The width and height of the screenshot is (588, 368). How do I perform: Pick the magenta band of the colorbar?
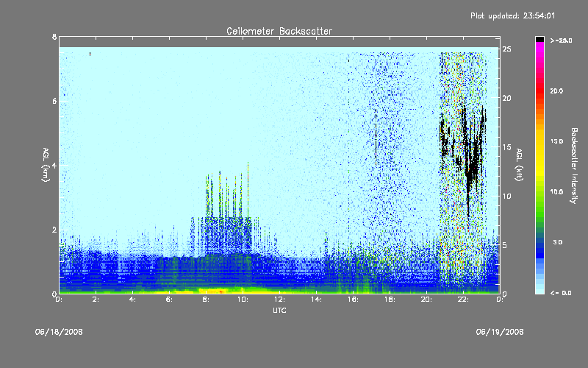539,47
